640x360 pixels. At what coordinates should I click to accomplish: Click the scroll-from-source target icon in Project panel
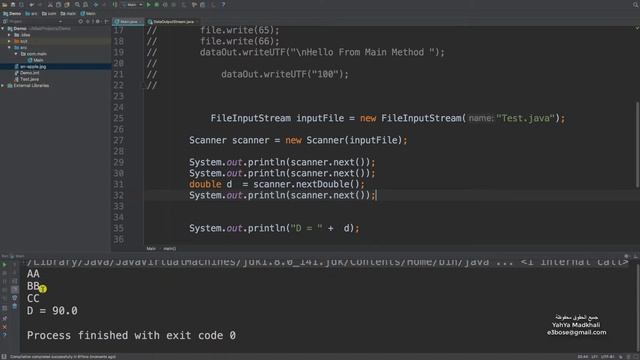(80, 21)
